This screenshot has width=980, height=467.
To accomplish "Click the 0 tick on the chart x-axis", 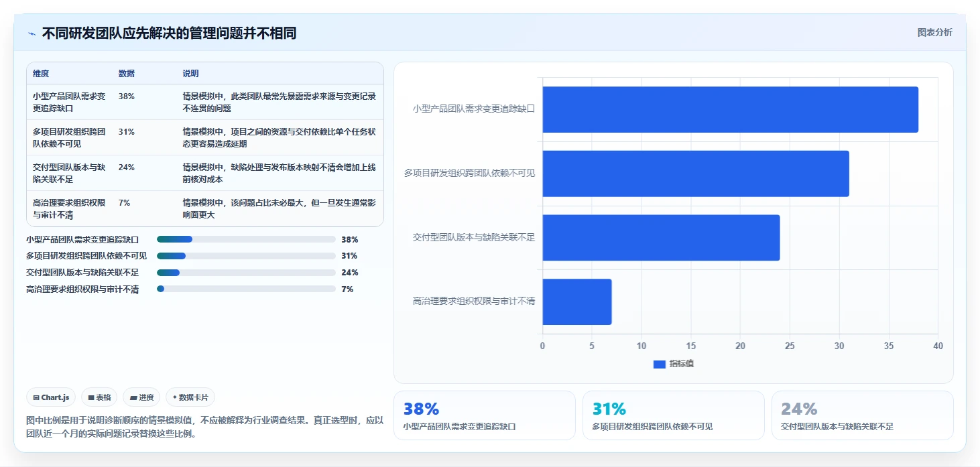I will [x=542, y=346].
